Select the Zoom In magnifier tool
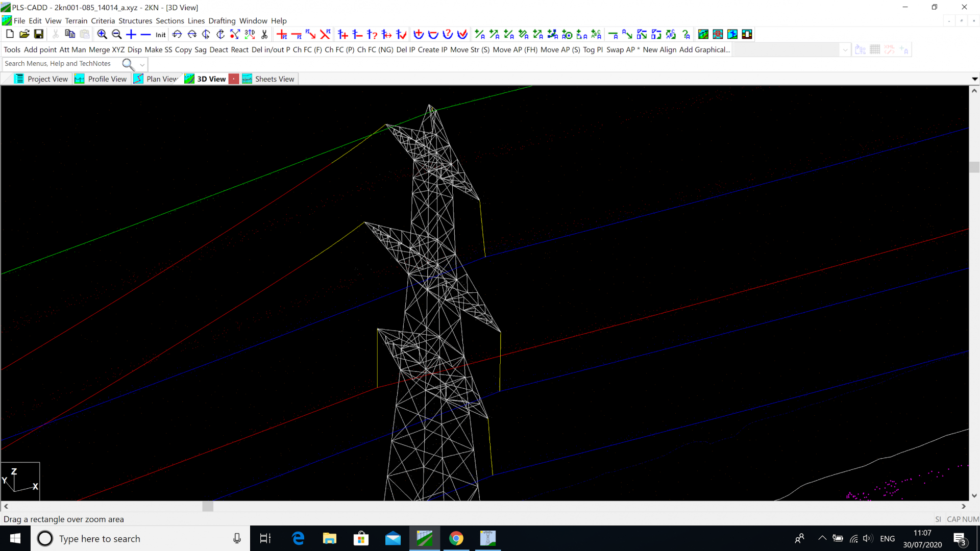This screenshot has height=551, width=980. point(102,34)
